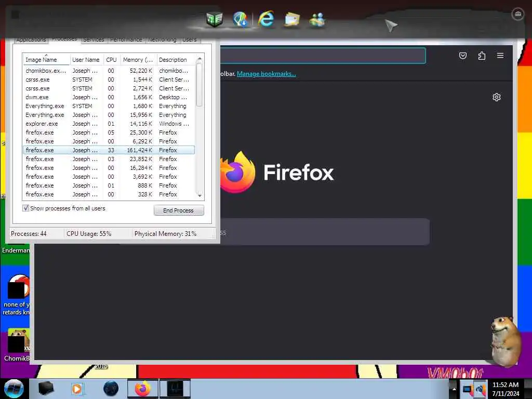Select chomikbox.exe process row
This screenshot has width=532, height=399.
[x=109, y=71]
